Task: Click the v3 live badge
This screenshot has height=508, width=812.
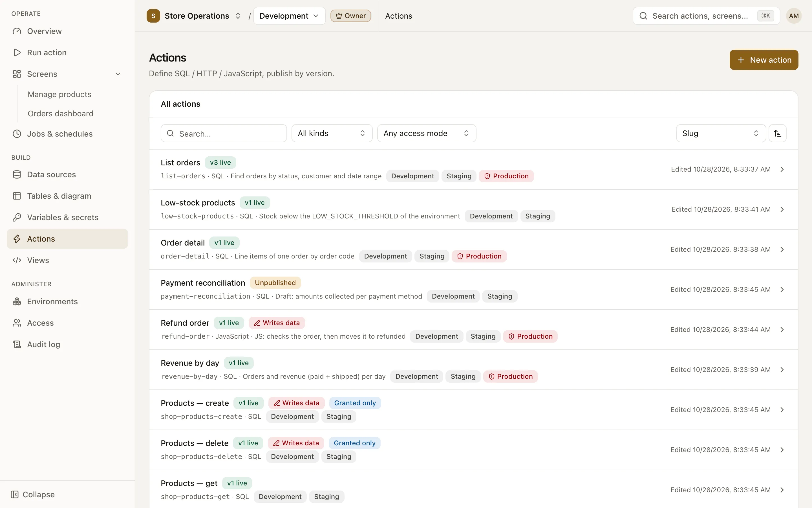Action: tap(220, 163)
